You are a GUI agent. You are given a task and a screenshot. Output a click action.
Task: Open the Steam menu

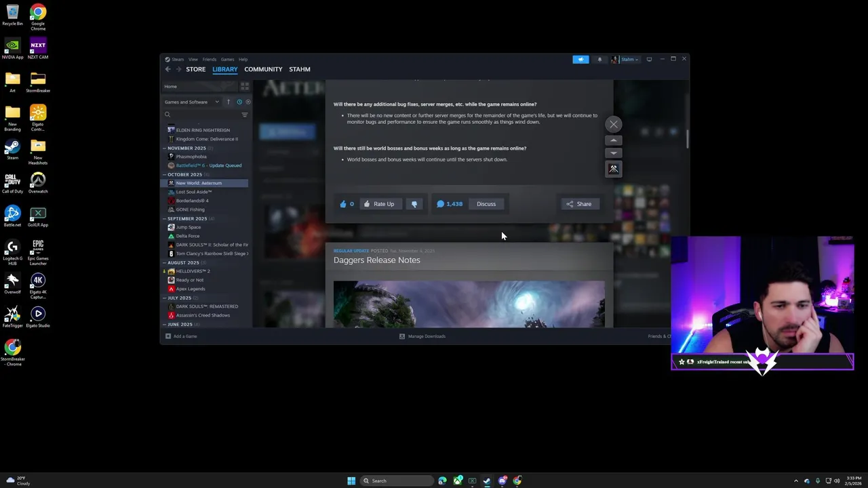tap(177, 59)
